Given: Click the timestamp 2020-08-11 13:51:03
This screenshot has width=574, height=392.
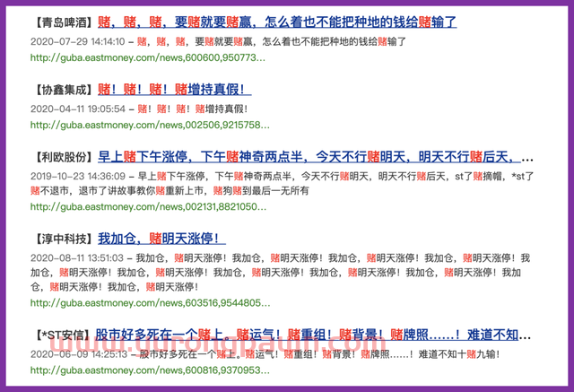Looking at the screenshot, I should [x=77, y=258].
